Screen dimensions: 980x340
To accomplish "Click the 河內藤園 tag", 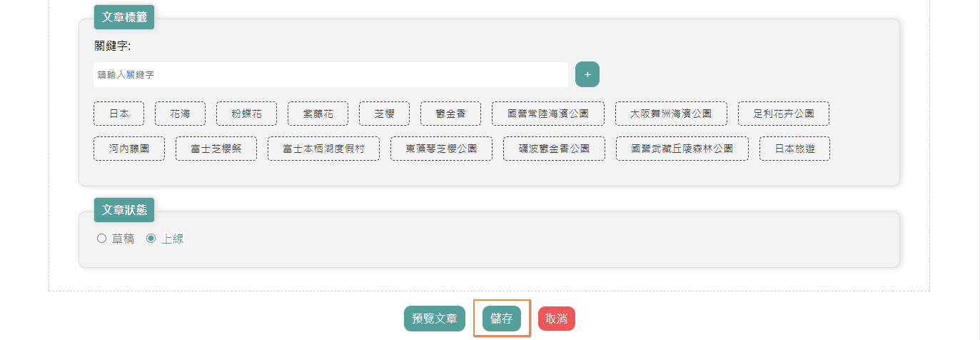I will (129, 149).
